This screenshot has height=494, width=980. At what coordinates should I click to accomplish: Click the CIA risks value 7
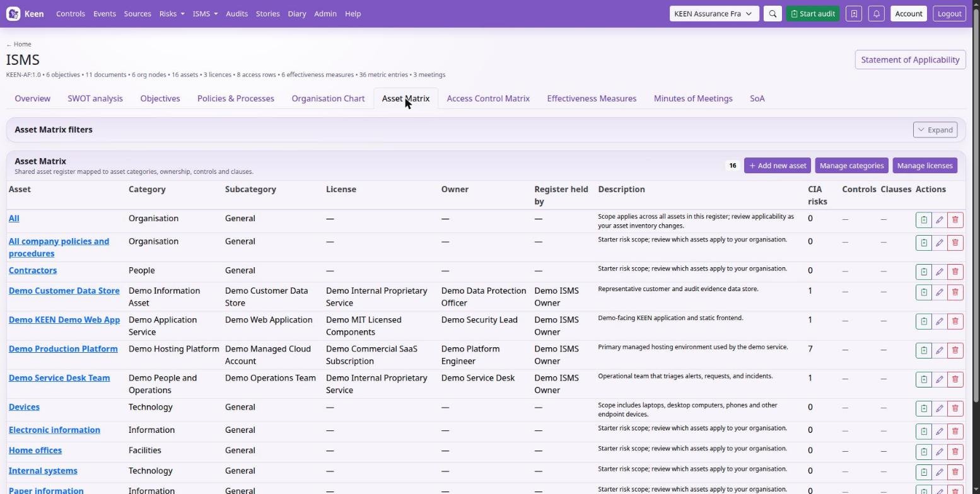[x=810, y=349]
